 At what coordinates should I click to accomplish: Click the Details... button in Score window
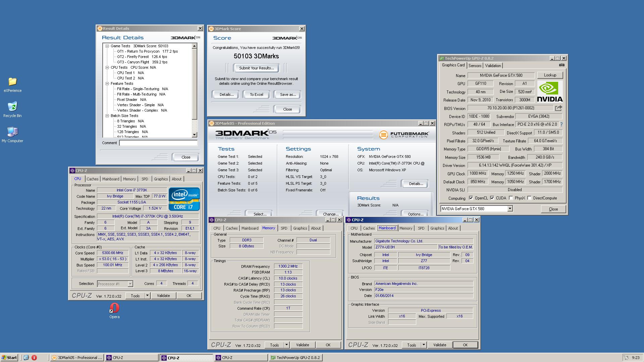[x=226, y=95]
